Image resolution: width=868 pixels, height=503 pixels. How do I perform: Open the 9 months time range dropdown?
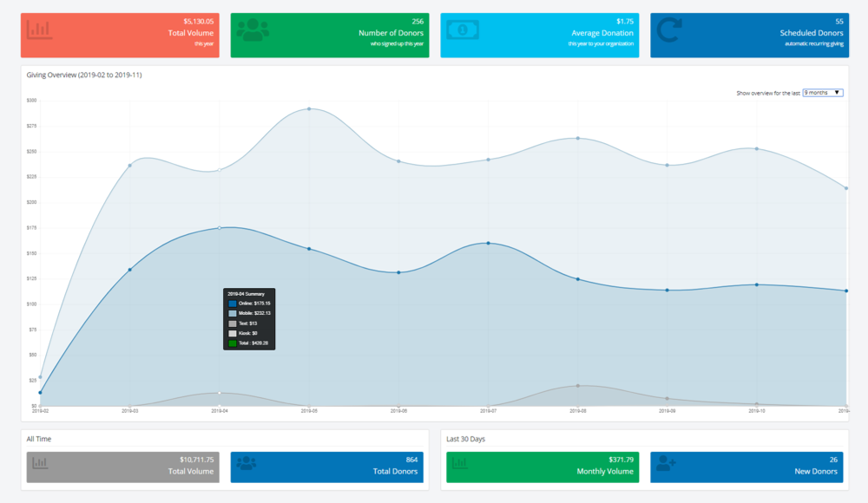(x=821, y=93)
